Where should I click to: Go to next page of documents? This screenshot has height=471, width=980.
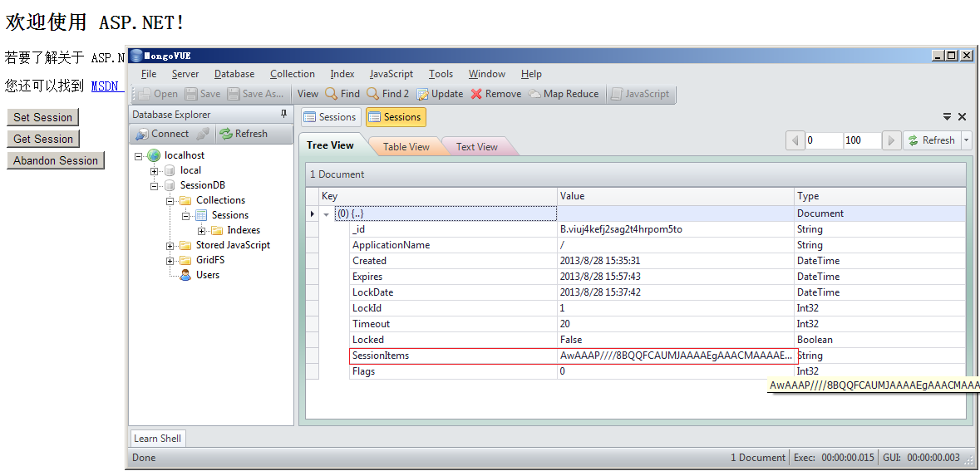click(x=892, y=140)
